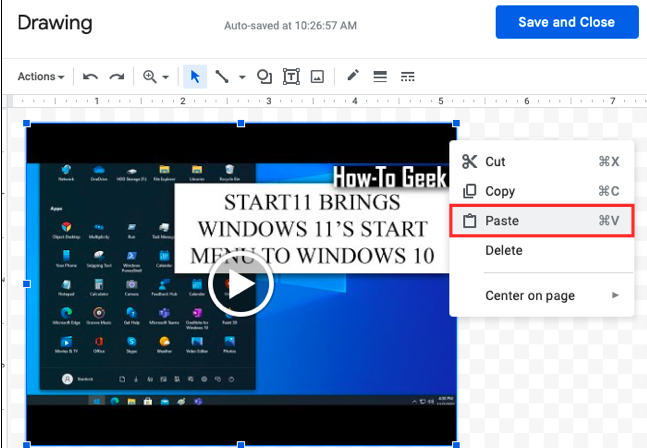This screenshot has height=448, width=647.
Task: Click the scissors icon beside Cut
Action: [x=469, y=161]
